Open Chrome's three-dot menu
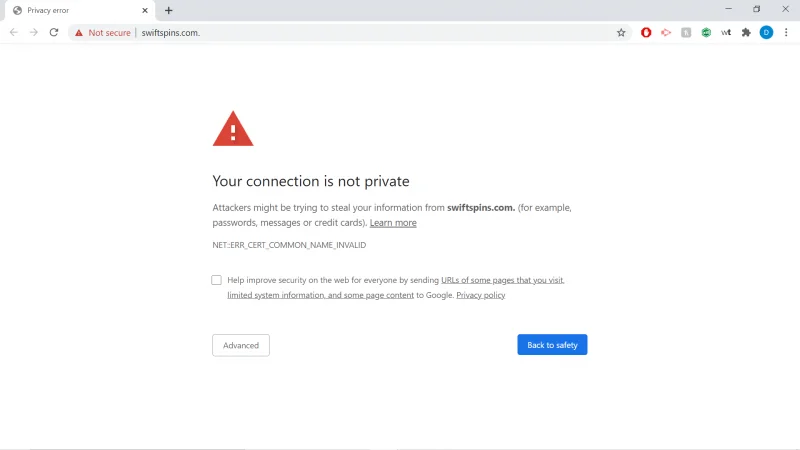The width and height of the screenshot is (800, 450). [x=786, y=33]
